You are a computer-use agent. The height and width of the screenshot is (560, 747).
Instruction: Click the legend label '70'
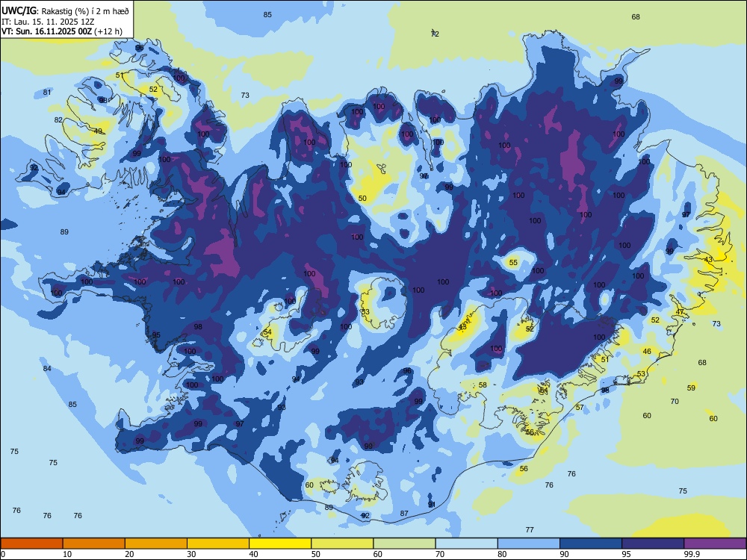pyautogui.click(x=440, y=554)
